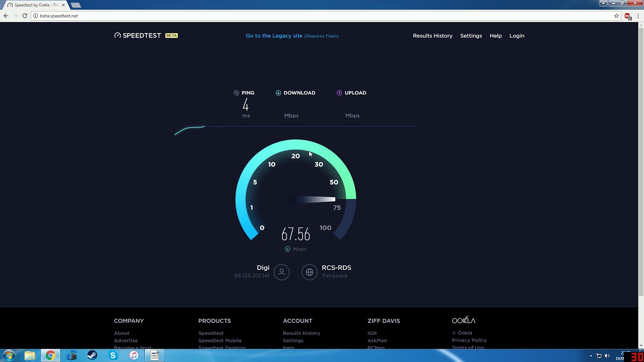This screenshot has height=362, width=644.
Task: Open a new browser tab
Action: coord(75,5)
